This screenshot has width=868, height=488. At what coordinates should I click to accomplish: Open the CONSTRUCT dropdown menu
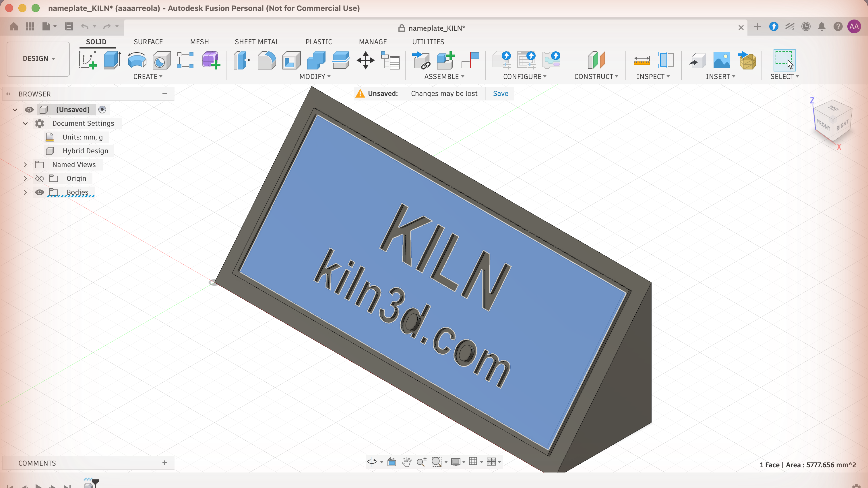[x=596, y=77]
